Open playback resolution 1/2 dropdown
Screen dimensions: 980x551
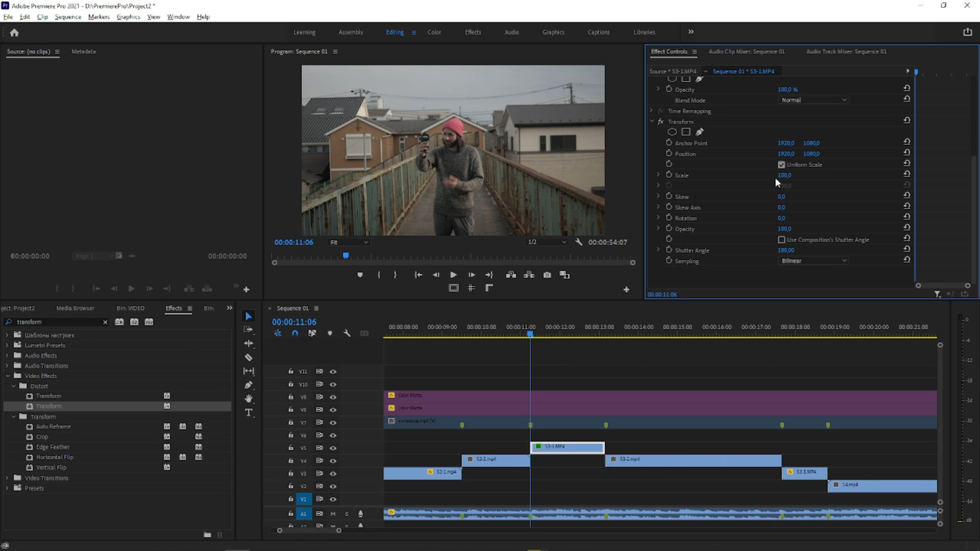click(x=547, y=242)
